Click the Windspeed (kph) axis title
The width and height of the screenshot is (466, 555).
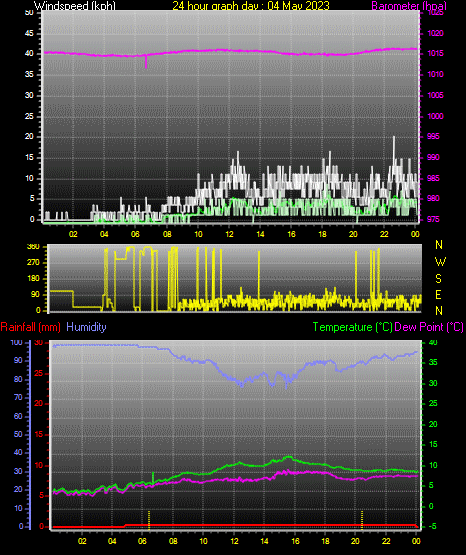[75, 5]
